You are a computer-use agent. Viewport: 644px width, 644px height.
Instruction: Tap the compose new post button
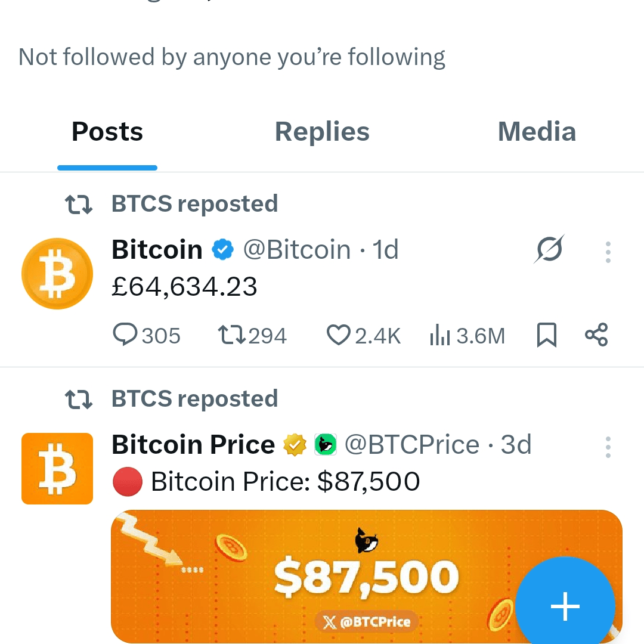pos(565,606)
